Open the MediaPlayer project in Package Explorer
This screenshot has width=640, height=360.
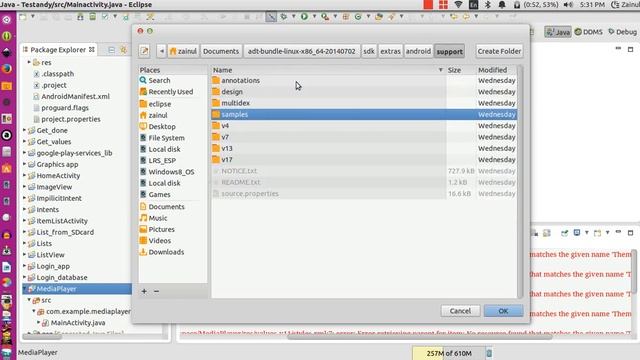pyautogui.click(x=56, y=289)
